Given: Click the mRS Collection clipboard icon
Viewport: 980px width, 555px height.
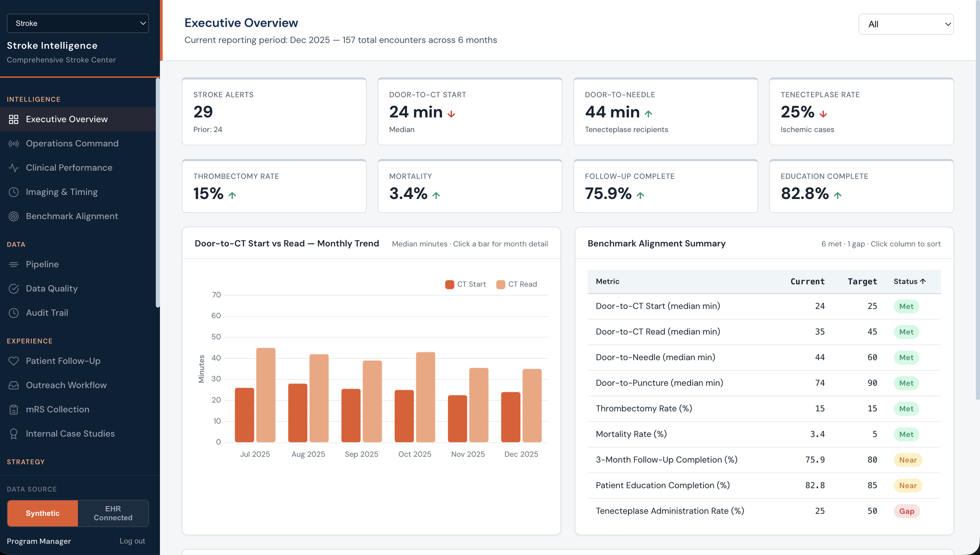Looking at the screenshot, I should [14, 410].
